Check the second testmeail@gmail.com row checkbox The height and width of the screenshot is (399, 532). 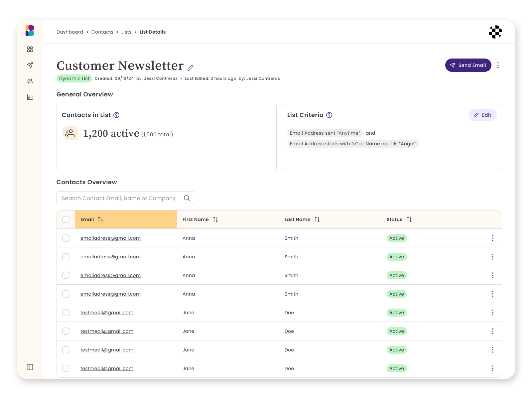66,331
